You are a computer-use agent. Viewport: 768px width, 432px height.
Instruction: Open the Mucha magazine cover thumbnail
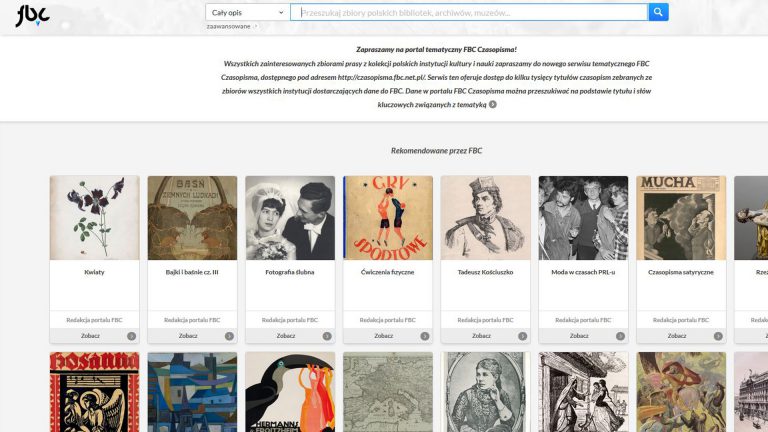click(x=681, y=218)
